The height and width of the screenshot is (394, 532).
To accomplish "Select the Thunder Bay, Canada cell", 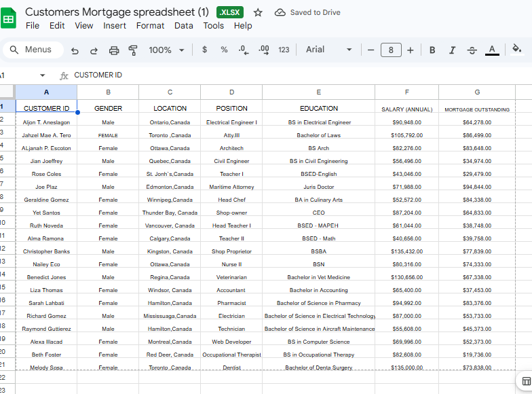I will click(x=170, y=209).
